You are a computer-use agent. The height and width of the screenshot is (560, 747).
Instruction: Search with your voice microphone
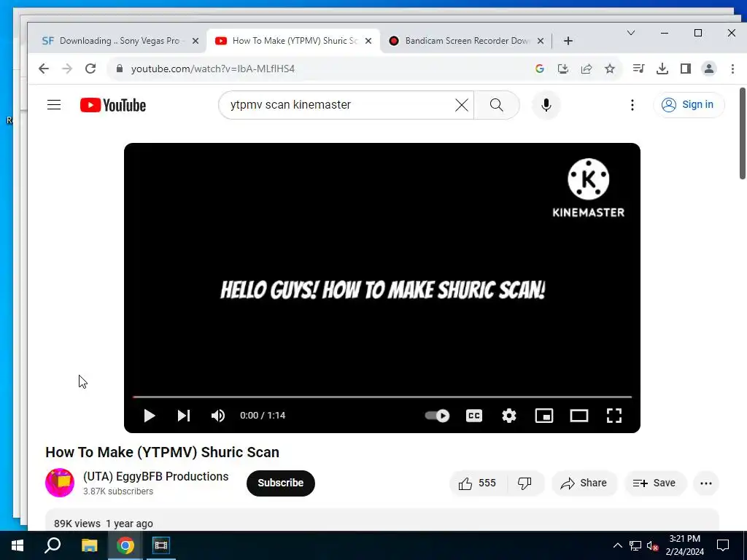[x=546, y=105]
